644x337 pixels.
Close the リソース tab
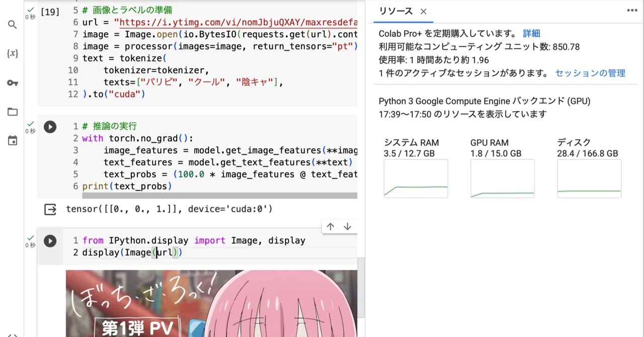[424, 12]
